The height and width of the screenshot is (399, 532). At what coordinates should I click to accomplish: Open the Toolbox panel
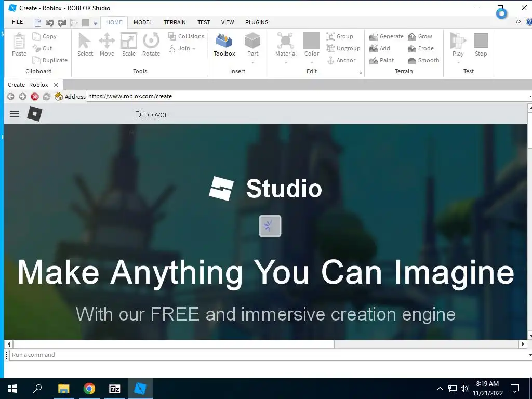point(224,45)
